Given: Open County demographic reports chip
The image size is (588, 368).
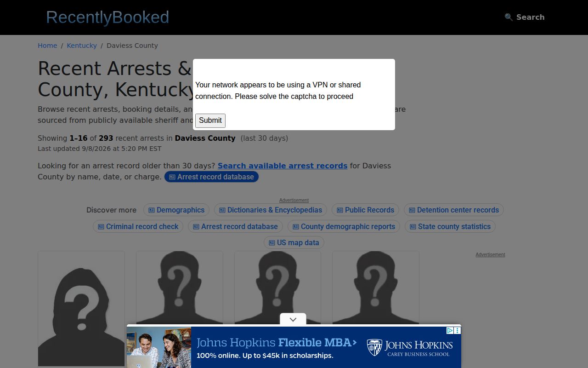Looking at the screenshot, I should (344, 226).
